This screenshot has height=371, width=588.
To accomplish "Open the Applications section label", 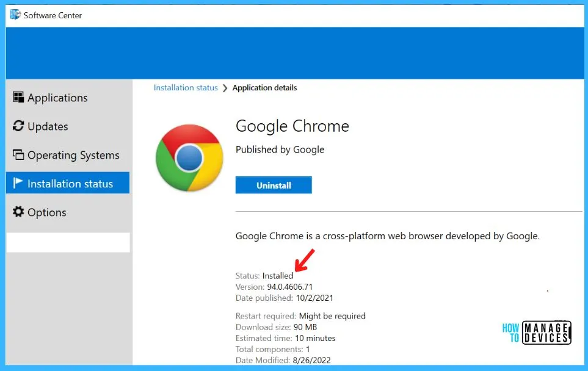I will pyautogui.click(x=57, y=98).
